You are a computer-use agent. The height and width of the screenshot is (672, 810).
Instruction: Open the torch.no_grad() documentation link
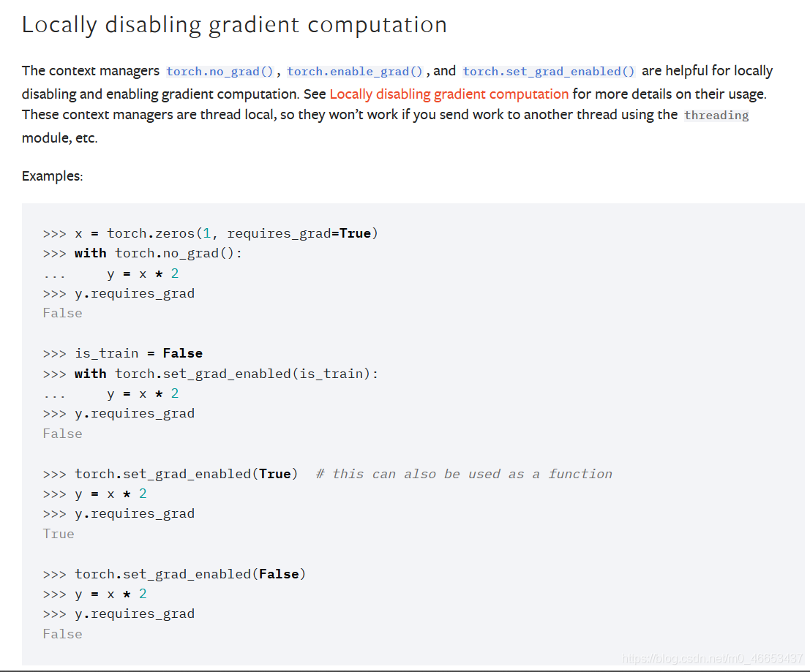pos(220,72)
